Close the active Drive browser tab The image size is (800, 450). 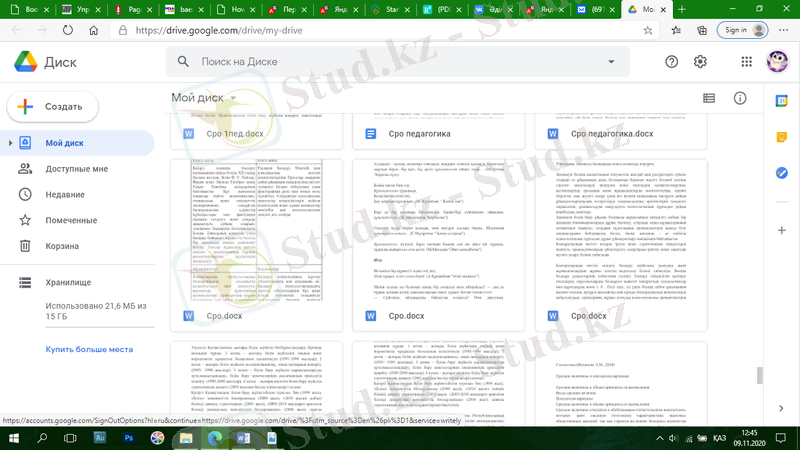(x=663, y=10)
